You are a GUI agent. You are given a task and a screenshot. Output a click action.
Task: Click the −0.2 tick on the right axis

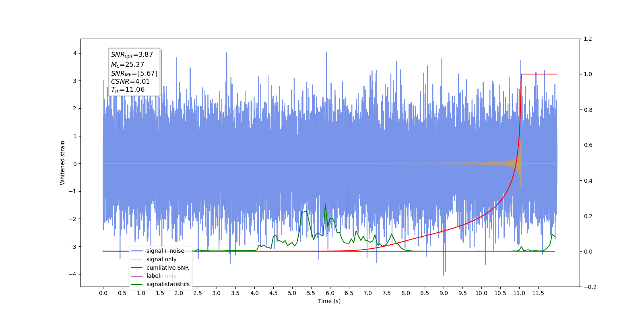[590, 287]
